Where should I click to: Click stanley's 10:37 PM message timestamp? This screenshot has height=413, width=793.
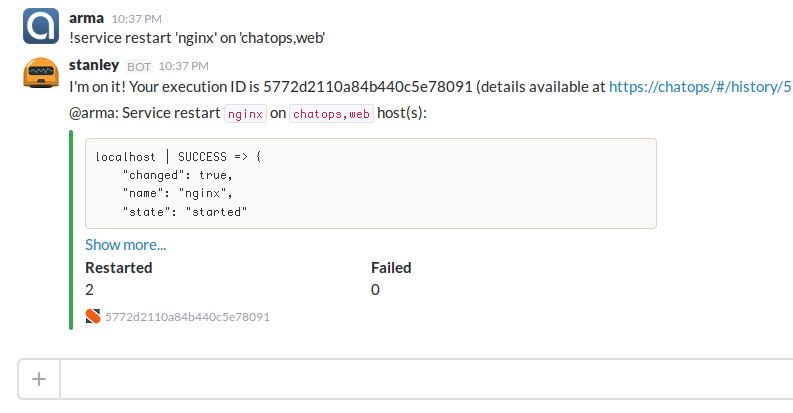click(x=184, y=66)
